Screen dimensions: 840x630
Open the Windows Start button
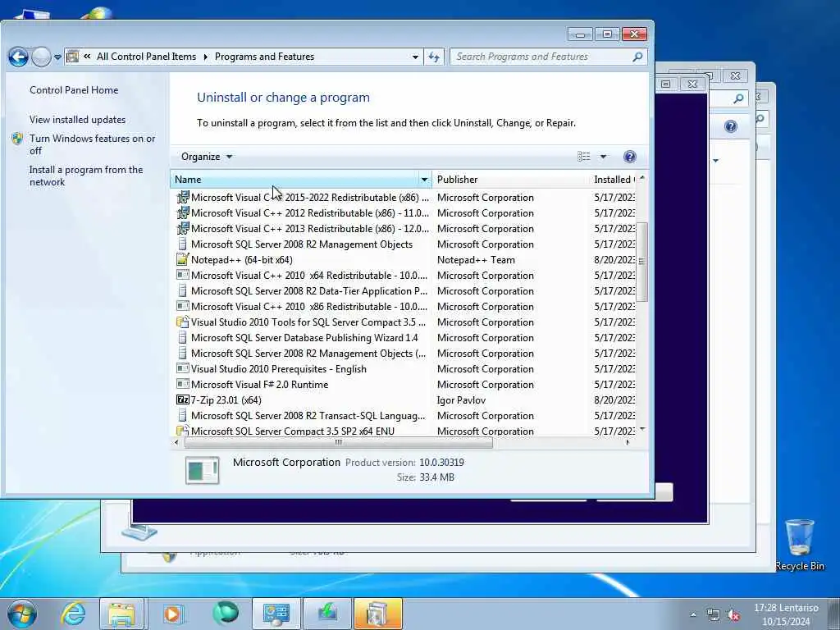[22, 614]
